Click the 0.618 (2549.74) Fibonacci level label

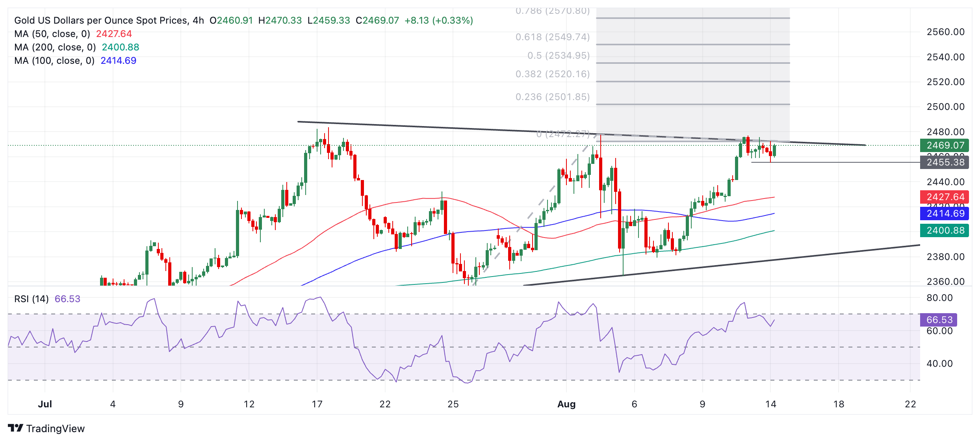[x=552, y=37]
